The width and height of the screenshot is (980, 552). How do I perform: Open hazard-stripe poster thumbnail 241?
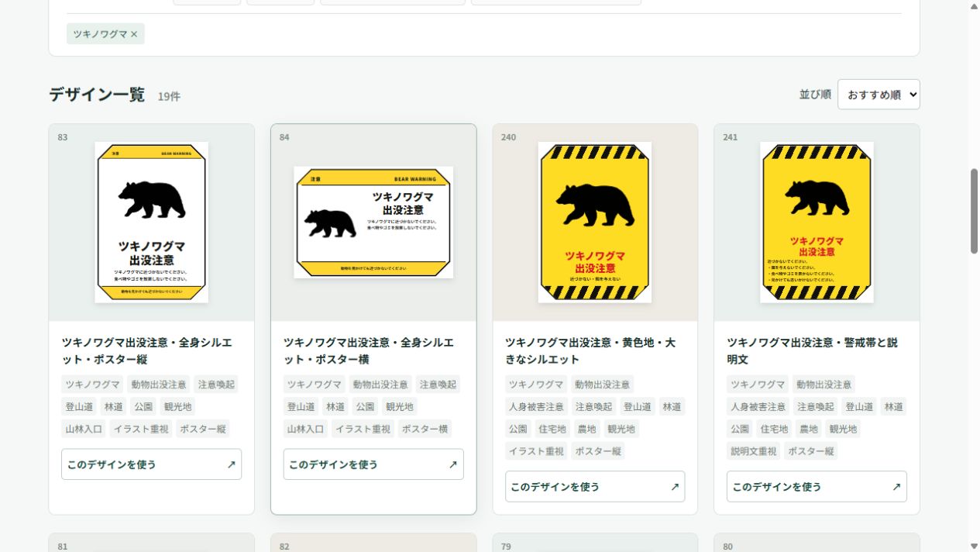pos(817,223)
